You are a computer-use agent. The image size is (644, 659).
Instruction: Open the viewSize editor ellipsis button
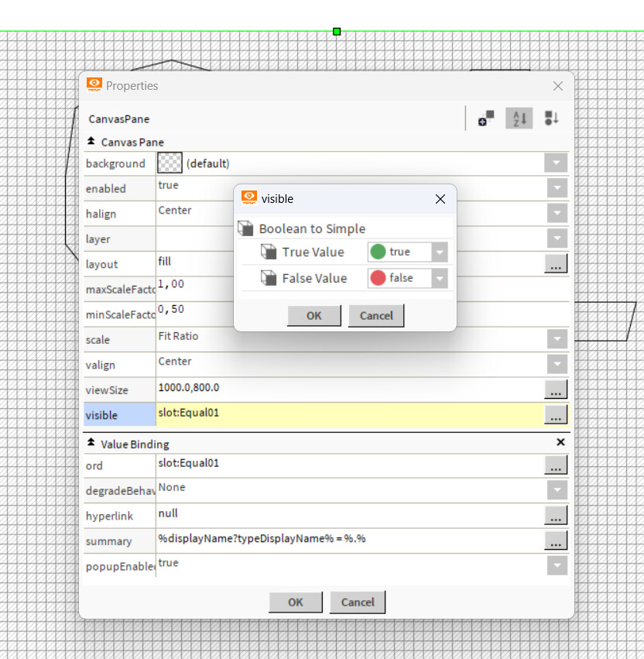[556, 390]
